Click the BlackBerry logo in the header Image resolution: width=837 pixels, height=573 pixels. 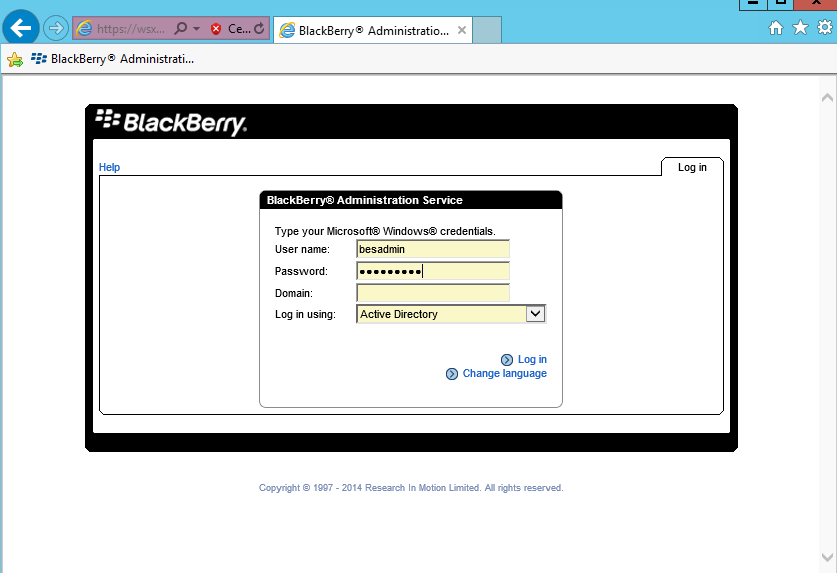point(171,122)
